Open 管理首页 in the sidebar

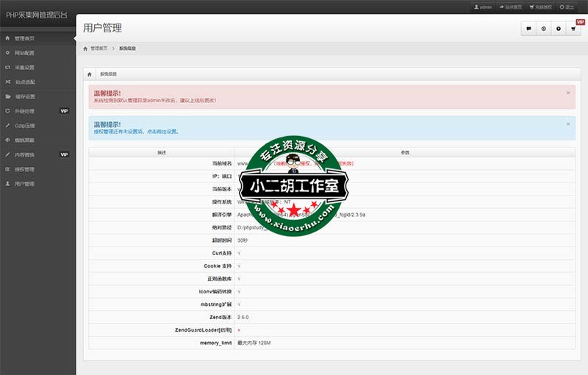tap(24, 38)
